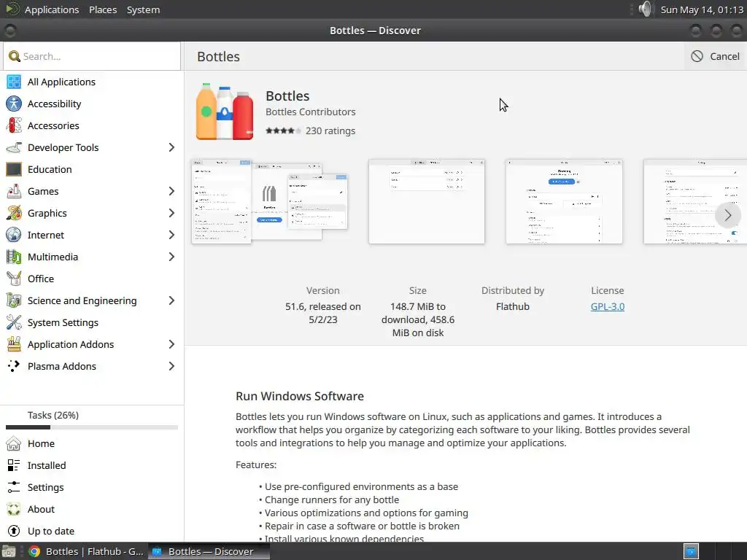Screen dimensions: 747x560
Task: Click '51.6, released on 5/2/23' version text
Action: [x=323, y=314]
